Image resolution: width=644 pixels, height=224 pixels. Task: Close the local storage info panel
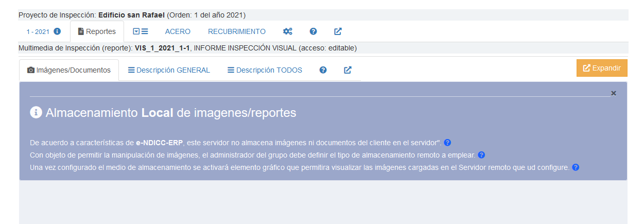coord(613,93)
